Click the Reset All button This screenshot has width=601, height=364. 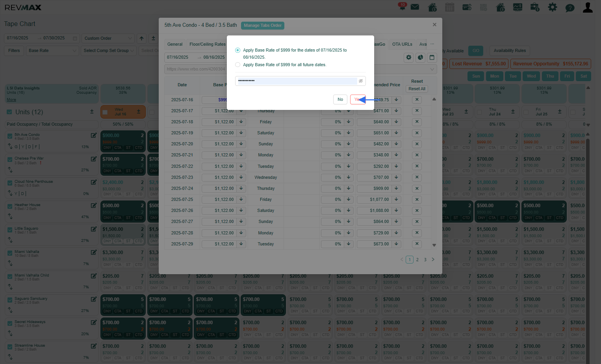pos(417,89)
